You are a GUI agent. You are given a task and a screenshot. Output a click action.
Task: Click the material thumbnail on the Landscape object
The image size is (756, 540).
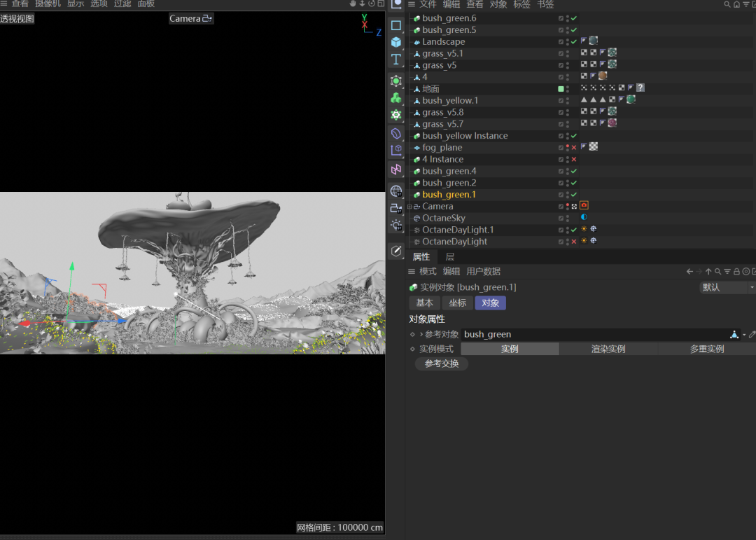[x=593, y=41]
